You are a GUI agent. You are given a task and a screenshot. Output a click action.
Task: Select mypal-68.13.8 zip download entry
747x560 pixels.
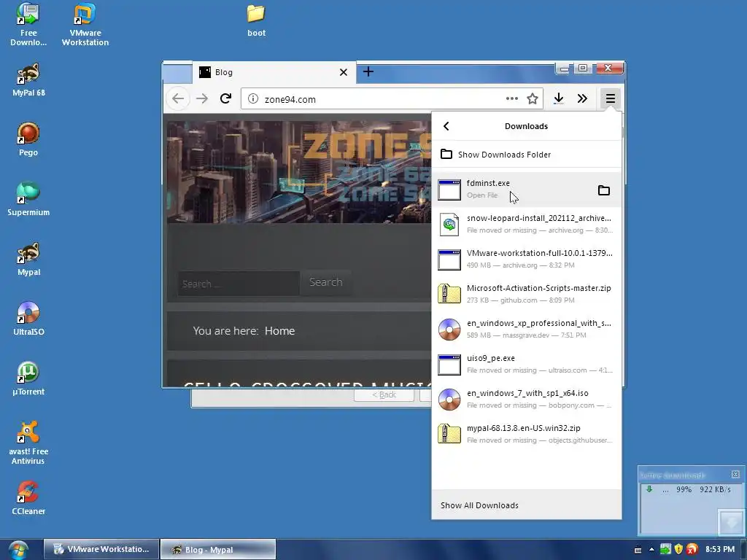pos(527,434)
